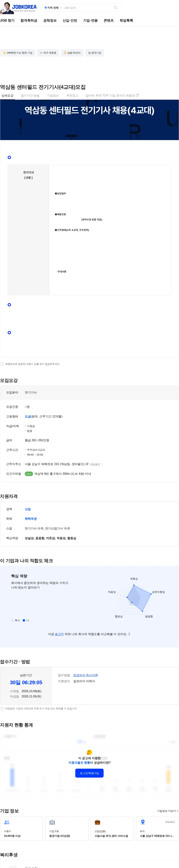Click the JOB 검색 search field
This screenshot has width=179, height=868.
(88, 8)
